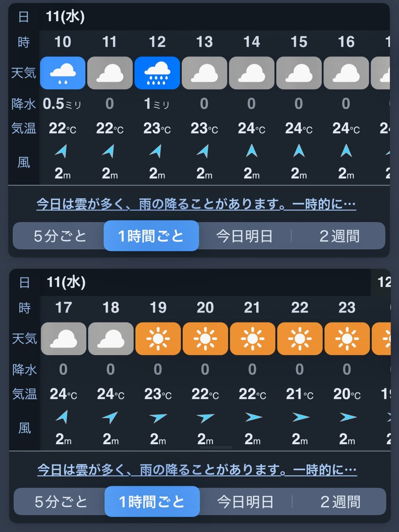The width and height of the screenshot is (399, 532).
Task: Click the wind arrow at 21 o'clock
Action: tap(252, 417)
